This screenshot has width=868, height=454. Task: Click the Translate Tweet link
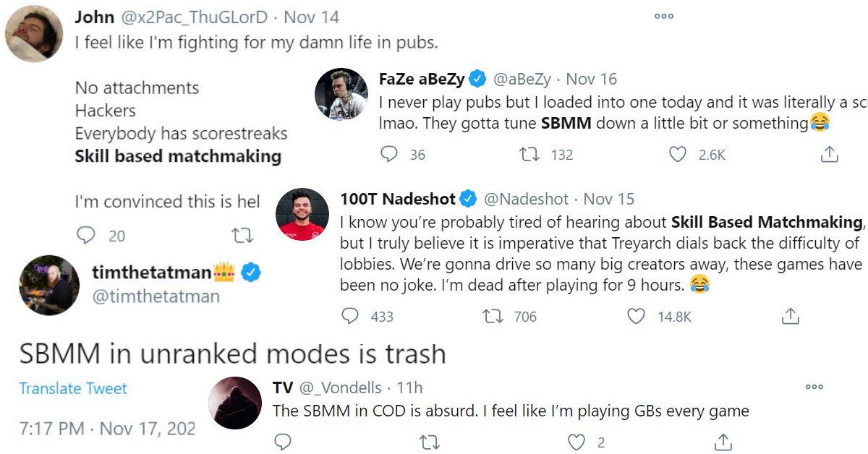point(72,388)
